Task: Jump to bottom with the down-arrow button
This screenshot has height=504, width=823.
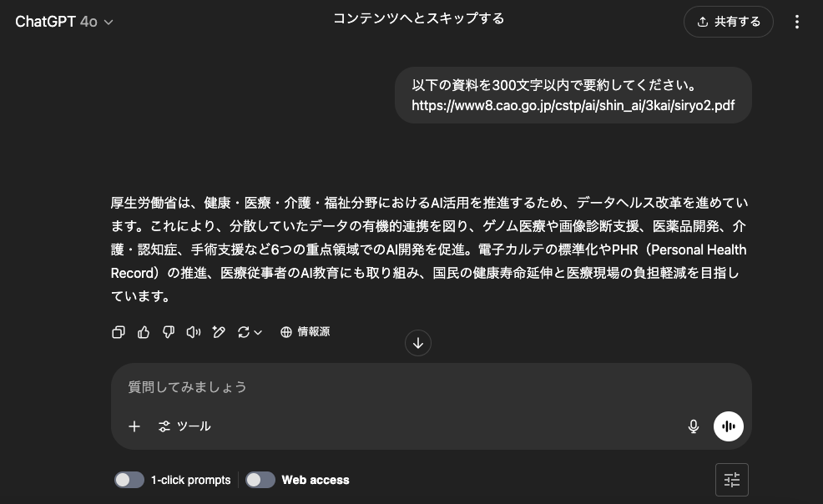Action: click(x=418, y=343)
